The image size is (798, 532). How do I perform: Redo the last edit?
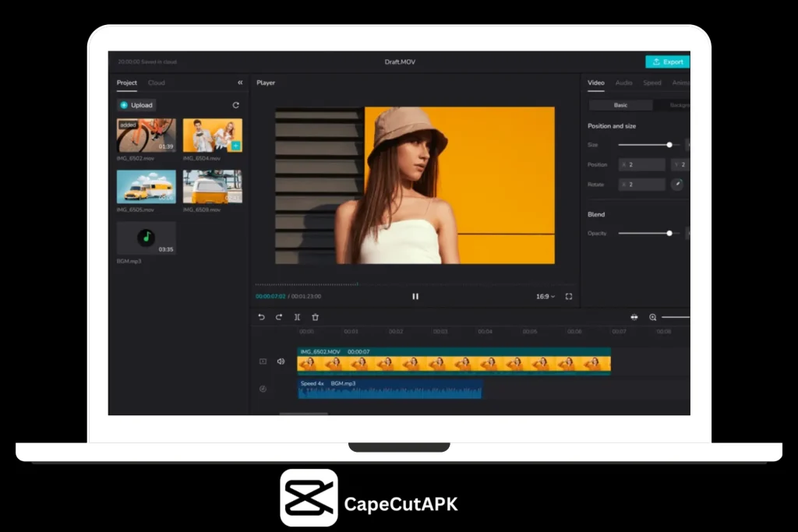pos(279,317)
